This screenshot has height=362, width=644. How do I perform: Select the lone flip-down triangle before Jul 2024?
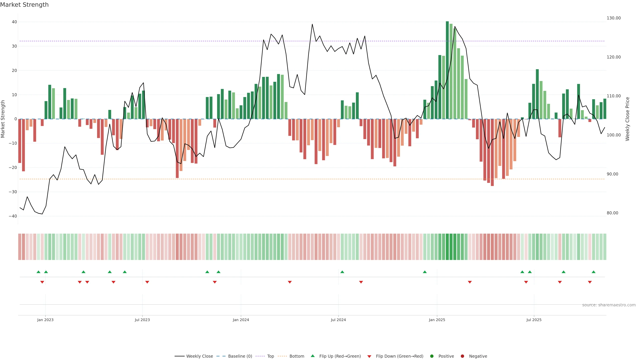point(290,282)
